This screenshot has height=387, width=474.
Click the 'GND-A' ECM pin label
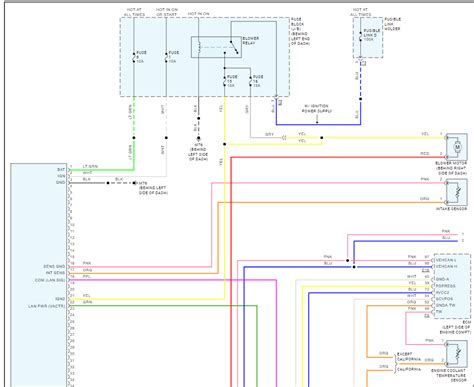pyautogui.click(x=442, y=279)
